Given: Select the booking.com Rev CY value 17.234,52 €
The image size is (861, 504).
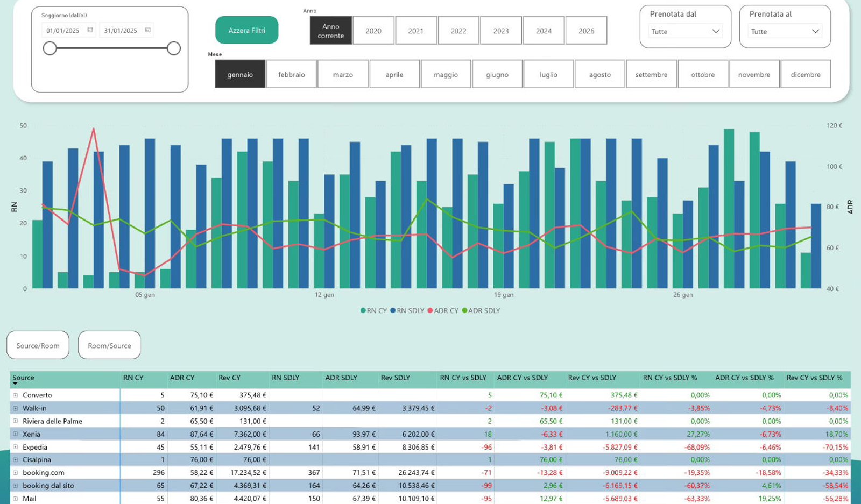Looking at the screenshot, I should (249, 473).
